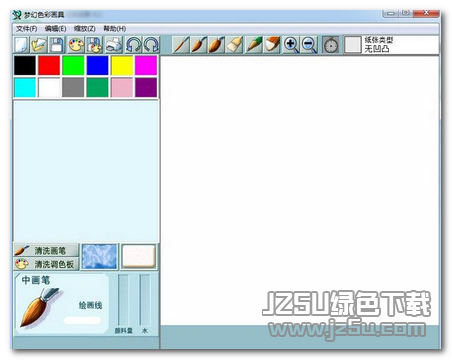452x360 pixels.
Task: Redo the last stroke
Action: tap(151, 45)
